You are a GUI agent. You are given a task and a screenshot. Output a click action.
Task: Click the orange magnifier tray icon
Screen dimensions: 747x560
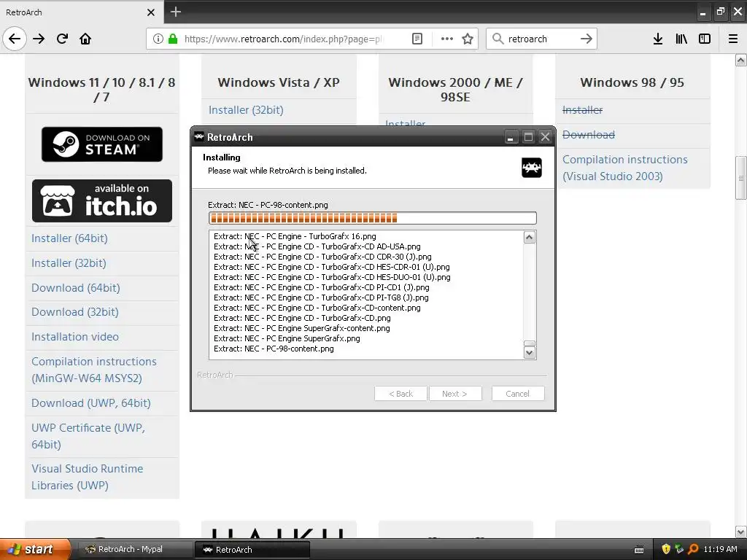pos(693,549)
